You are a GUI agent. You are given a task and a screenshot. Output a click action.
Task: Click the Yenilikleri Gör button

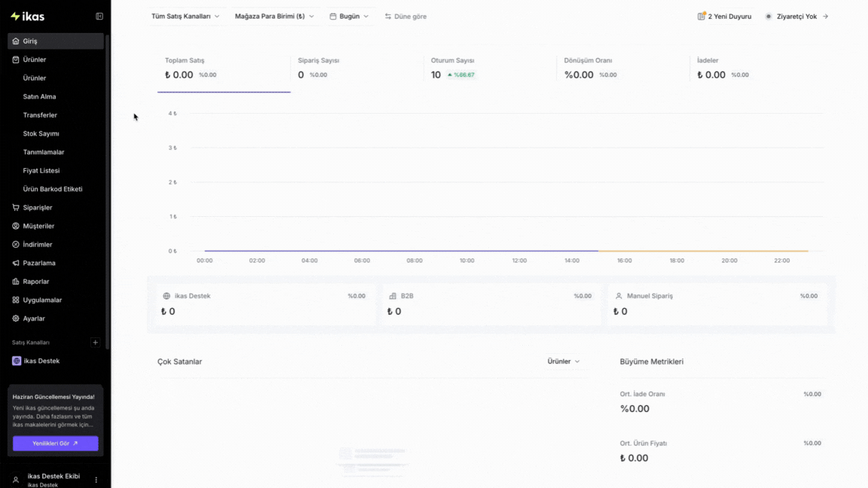coord(55,443)
